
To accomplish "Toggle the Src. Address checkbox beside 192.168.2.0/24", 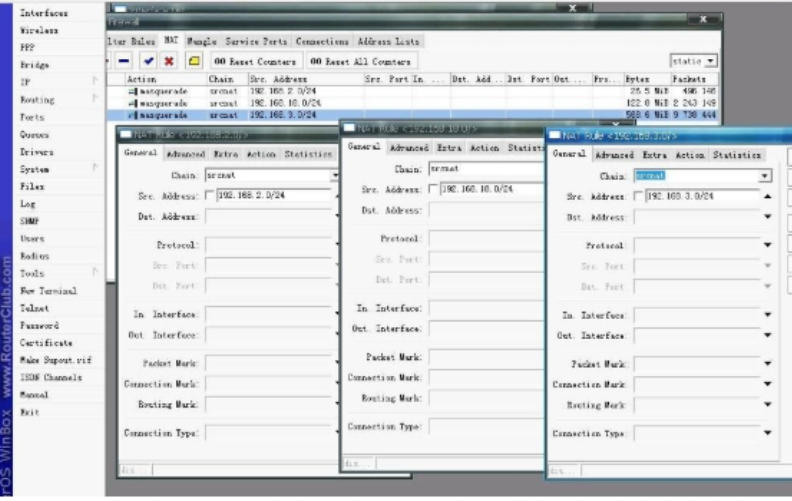I will [209, 196].
